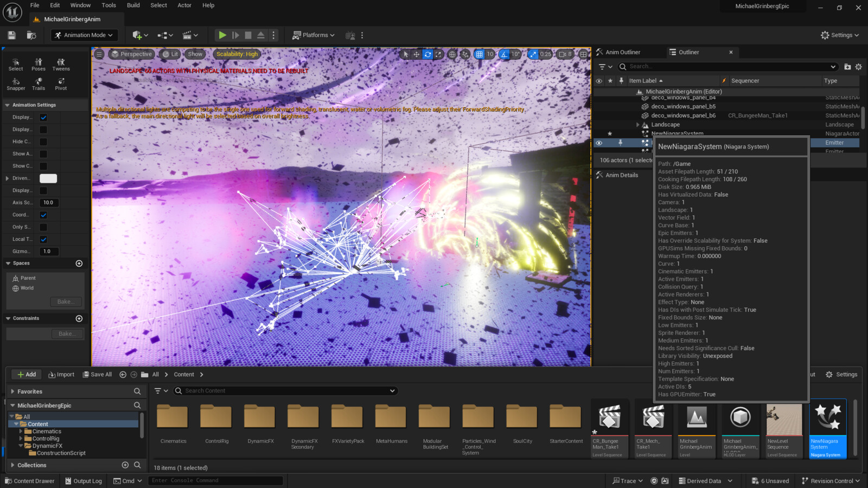Viewport: 868px width, 488px height.
Task: Open the Platforms dropdown
Action: click(x=314, y=35)
